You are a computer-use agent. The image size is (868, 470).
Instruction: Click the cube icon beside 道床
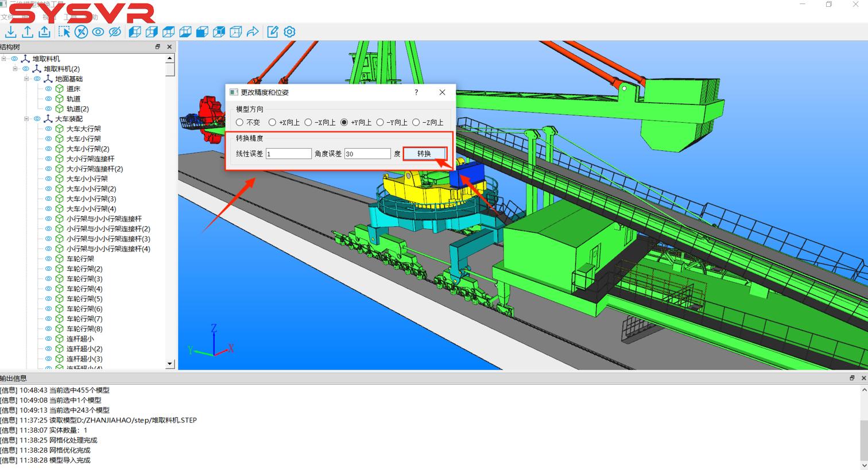[60, 89]
